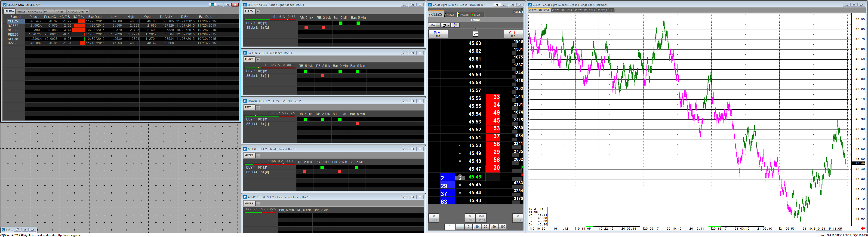This screenshot has width=868, height=237.
Task: Add a new tab in Globex Quotes window
Action: (x=87, y=12)
